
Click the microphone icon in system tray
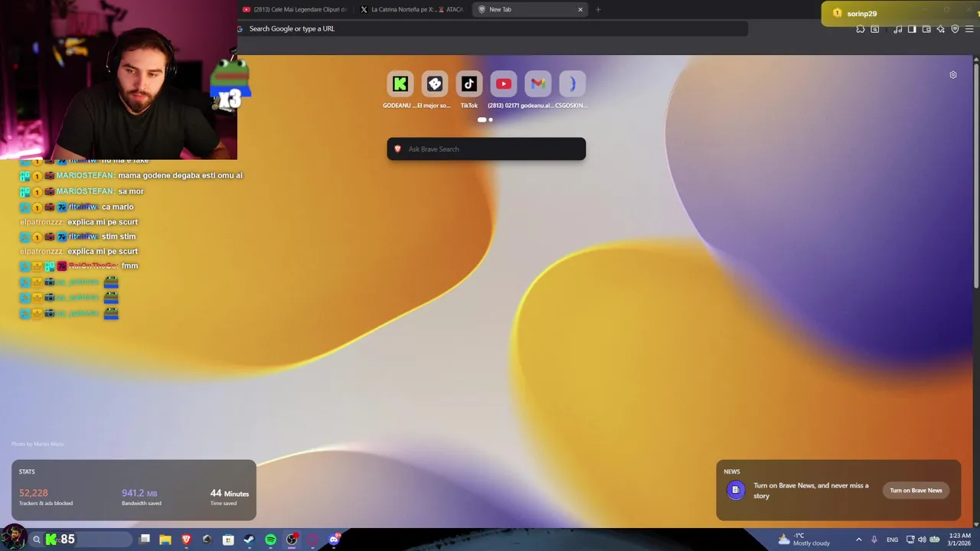click(874, 540)
